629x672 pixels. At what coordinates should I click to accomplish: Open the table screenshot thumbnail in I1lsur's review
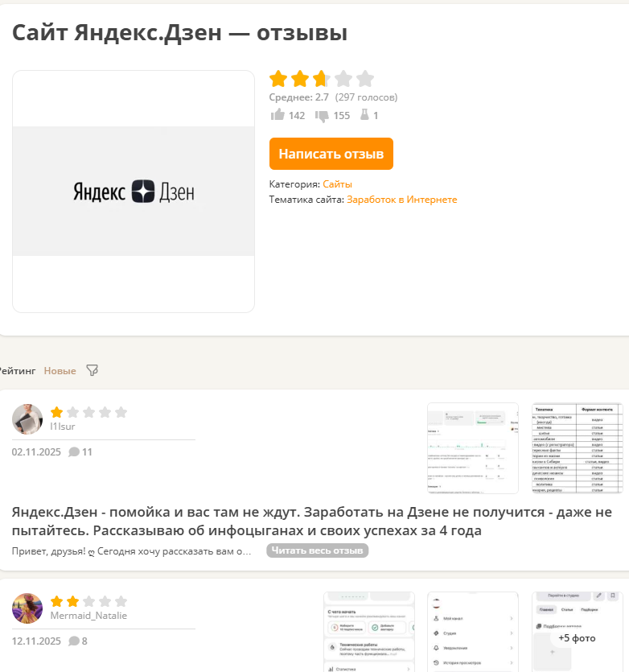pyautogui.click(x=578, y=448)
